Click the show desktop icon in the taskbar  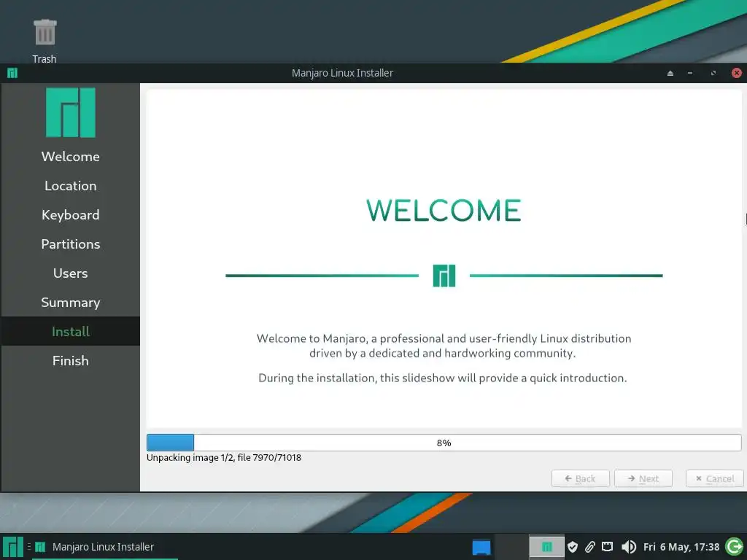pyautogui.click(x=481, y=547)
